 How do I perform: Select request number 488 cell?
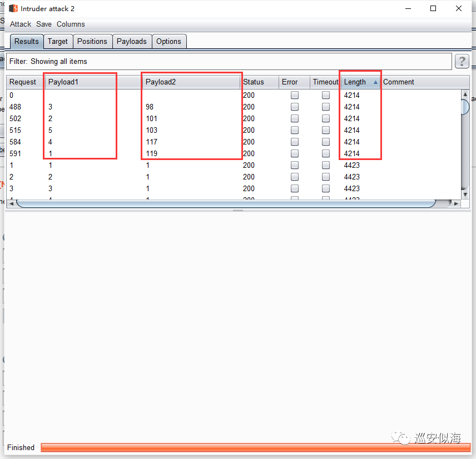point(15,107)
